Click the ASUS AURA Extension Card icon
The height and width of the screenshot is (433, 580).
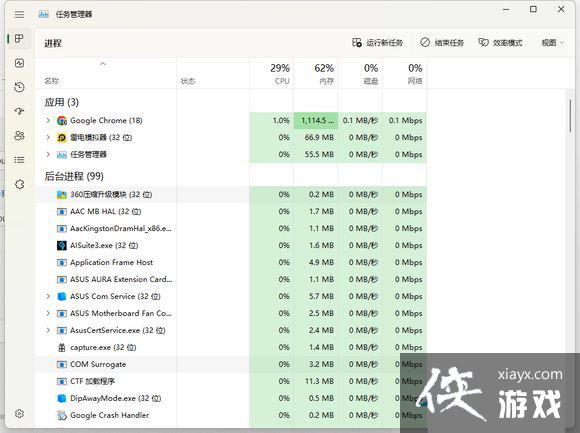tap(62, 280)
